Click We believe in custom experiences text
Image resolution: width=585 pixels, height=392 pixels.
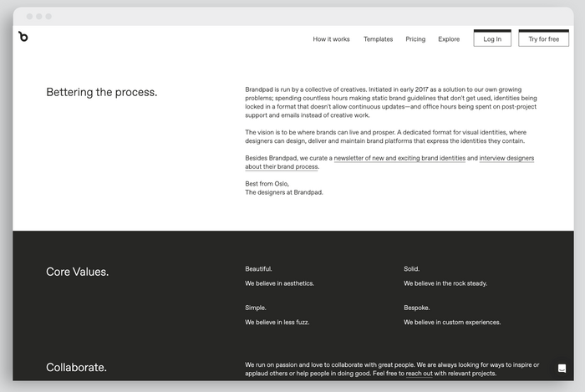pos(452,323)
